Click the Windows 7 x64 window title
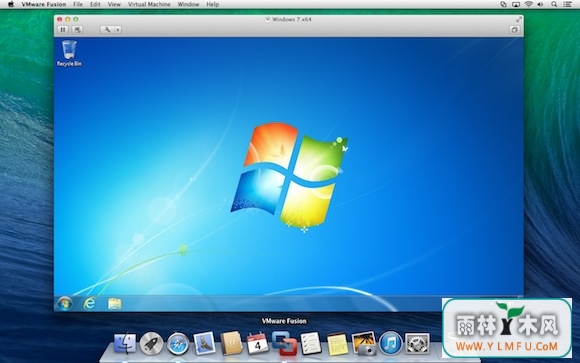The width and height of the screenshot is (580, 363). 292,19
